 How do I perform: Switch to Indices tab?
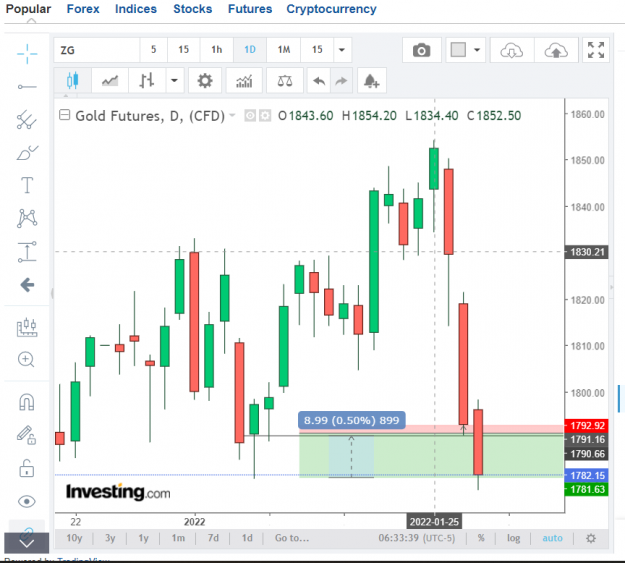[136, 9]
